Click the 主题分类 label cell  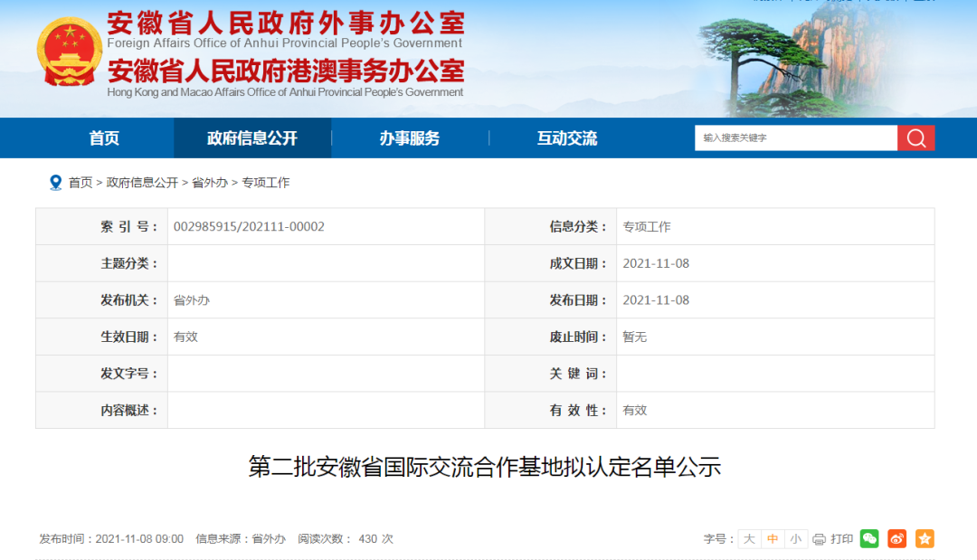click(101, 263)
